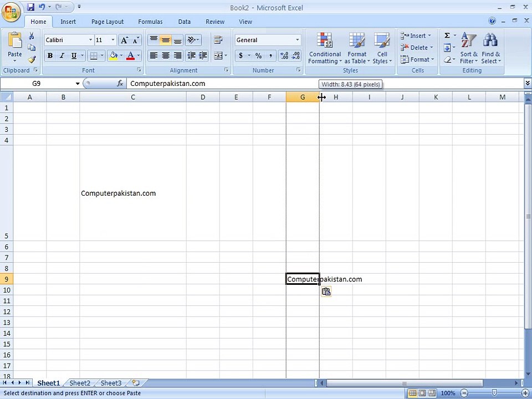This screenshot has height=399, width=532.
Task: Open the Find & Select menu
Action: pyautogui.click(x=490, y=48)
